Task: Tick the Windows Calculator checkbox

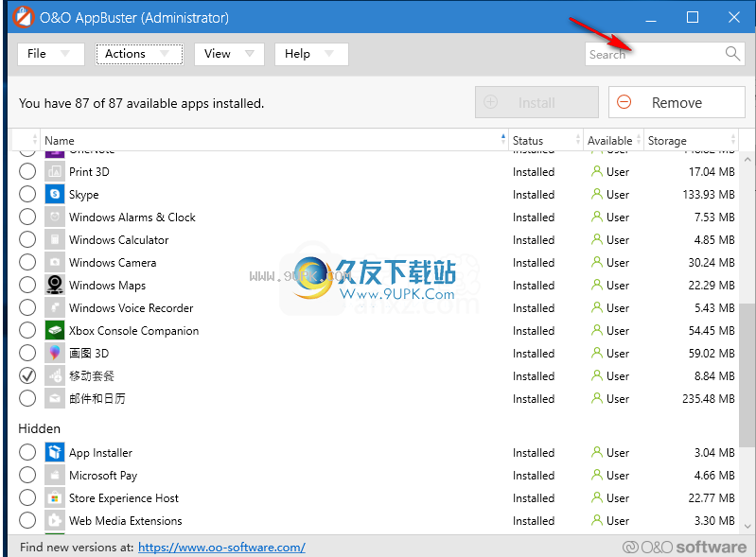Action: (27, 239)
